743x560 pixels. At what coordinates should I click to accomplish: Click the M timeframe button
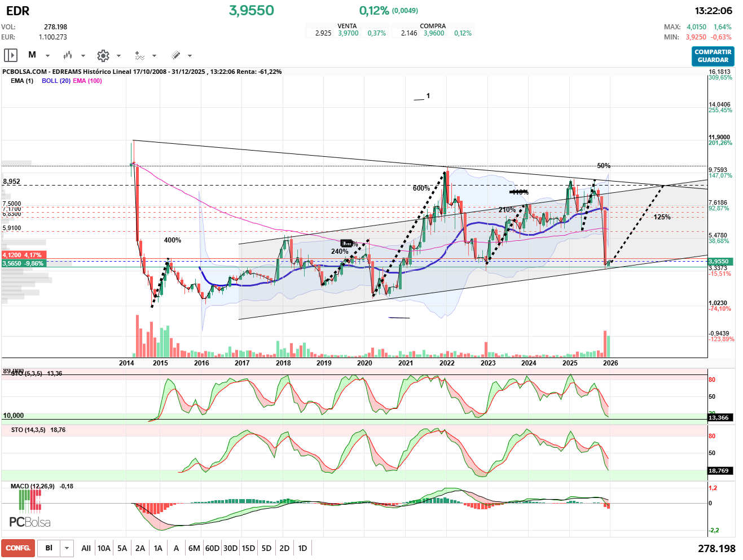click(32, 55)
